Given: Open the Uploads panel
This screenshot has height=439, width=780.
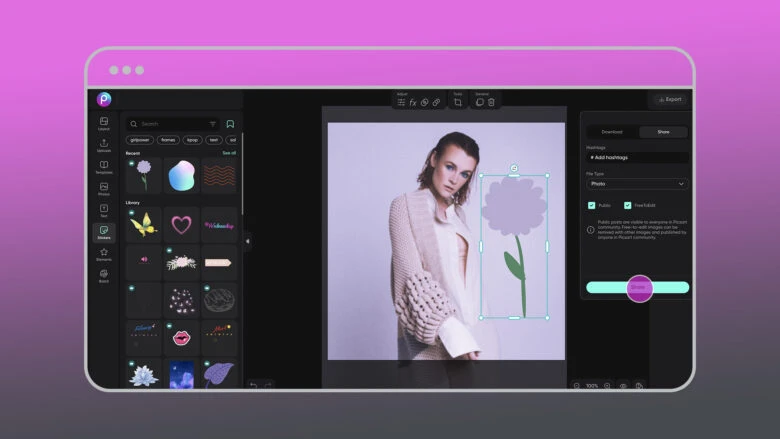Looking at the screenshot, I should click(104, 145).
